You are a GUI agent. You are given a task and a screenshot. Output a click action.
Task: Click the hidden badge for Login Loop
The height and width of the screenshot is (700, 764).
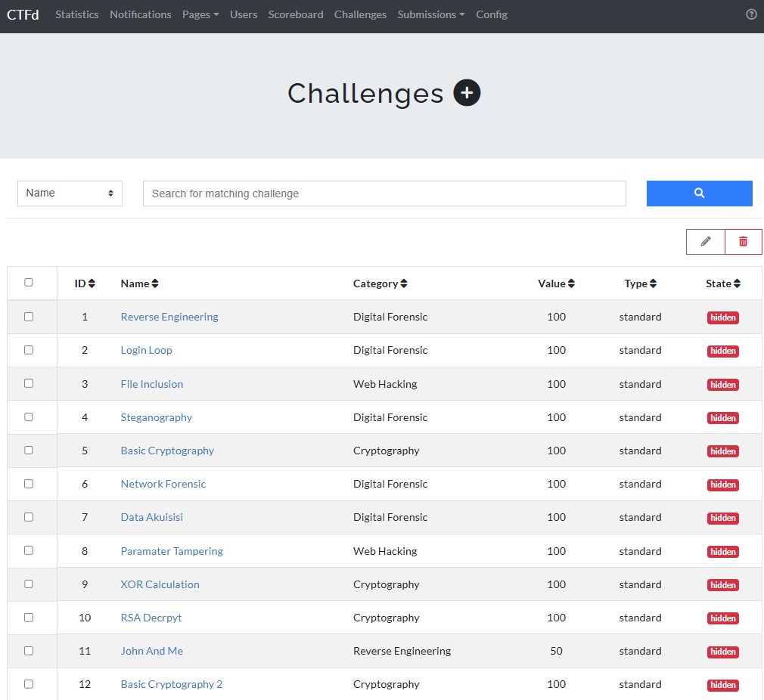[x=722, y=351]
